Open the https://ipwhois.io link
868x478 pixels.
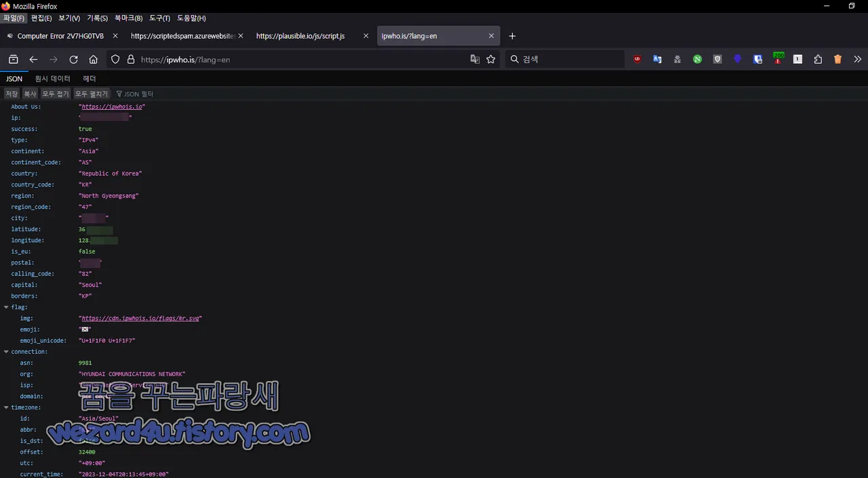pos(112,106)
